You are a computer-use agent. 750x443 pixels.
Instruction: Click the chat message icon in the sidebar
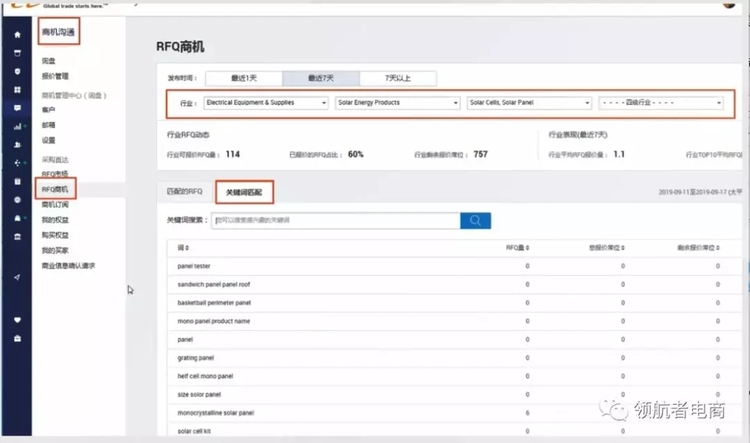coord(17,108)
